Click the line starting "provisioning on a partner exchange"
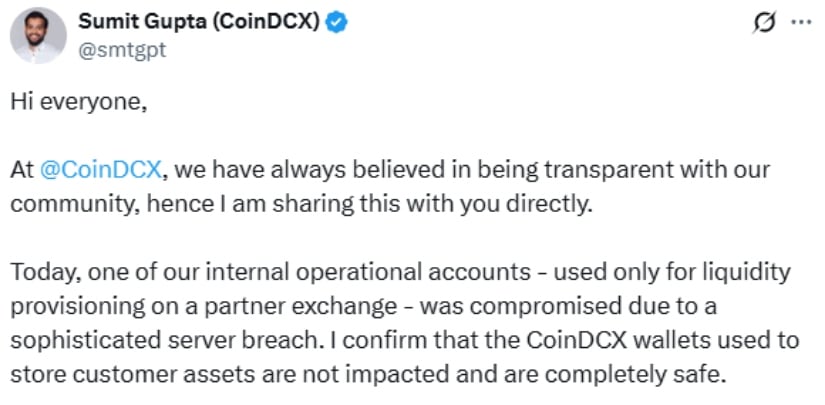The width and height of the screenshot is (825, 405). point(363,307)
